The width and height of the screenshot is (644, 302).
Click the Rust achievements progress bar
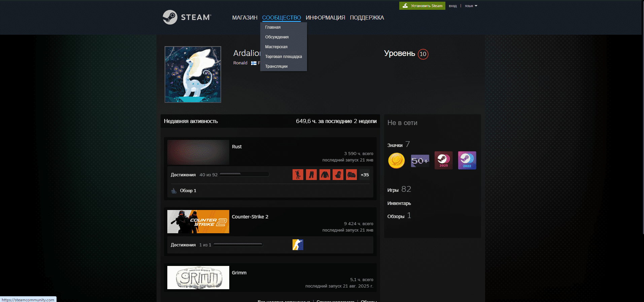click(244, 174)
